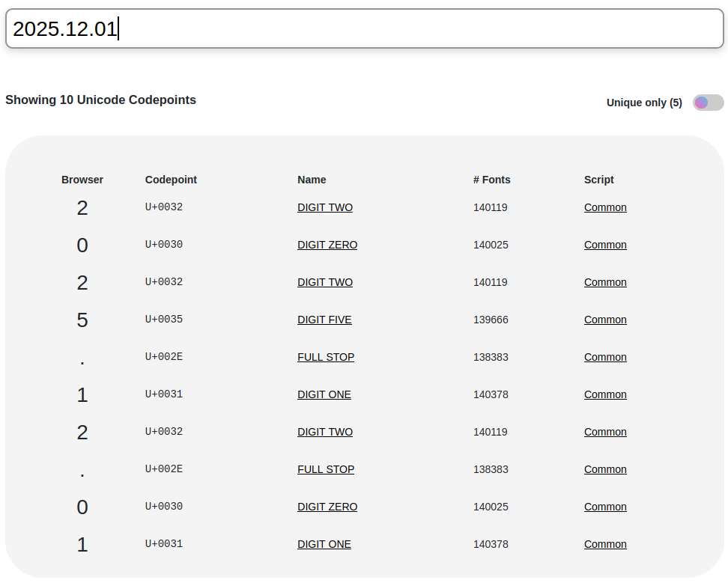
Task: Click the Common link in the first DIGIT ONE row
Action: coord(604,394)
